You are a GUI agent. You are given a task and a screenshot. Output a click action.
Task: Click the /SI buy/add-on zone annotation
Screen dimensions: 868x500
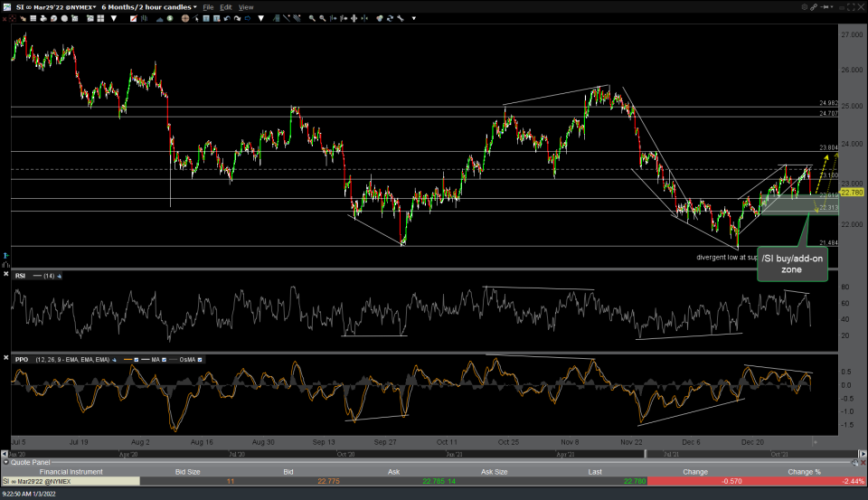(791, 264)
